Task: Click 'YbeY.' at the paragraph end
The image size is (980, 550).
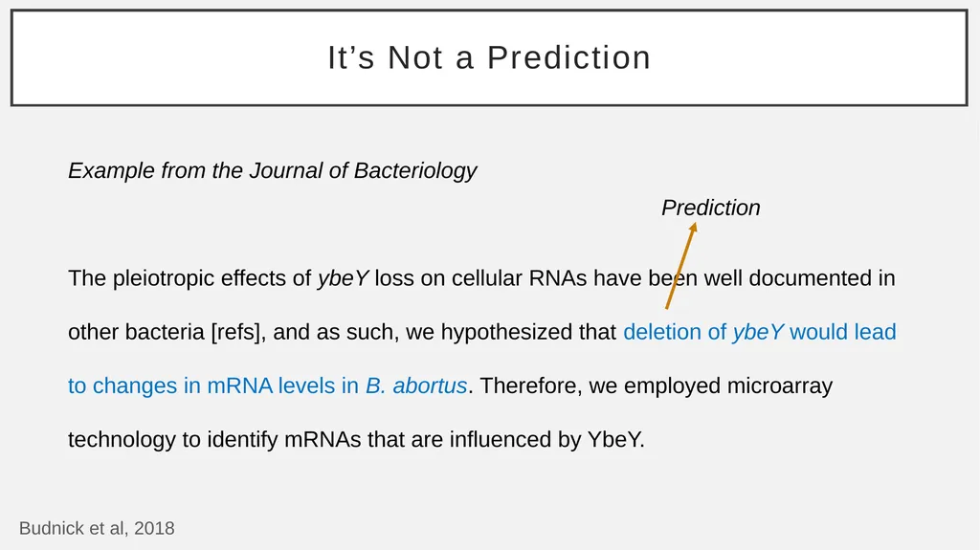Action: tap(615, 439)
